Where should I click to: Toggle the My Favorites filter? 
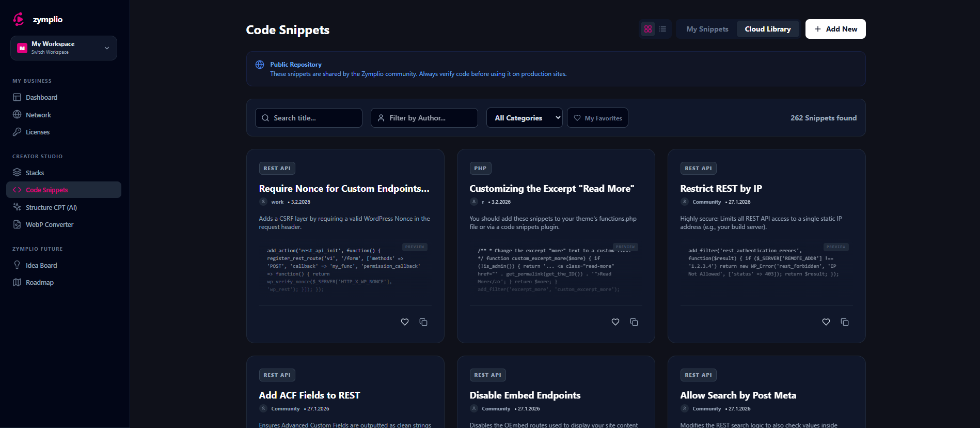597,118
